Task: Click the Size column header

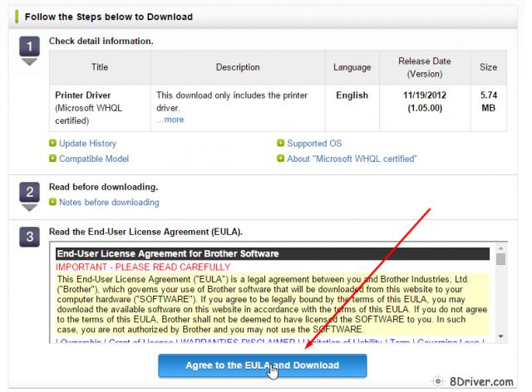Action: (489, 67)
